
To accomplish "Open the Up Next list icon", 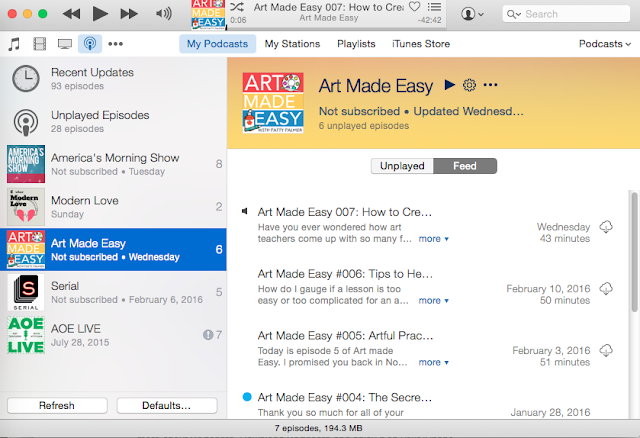I will tap(434, 7).
